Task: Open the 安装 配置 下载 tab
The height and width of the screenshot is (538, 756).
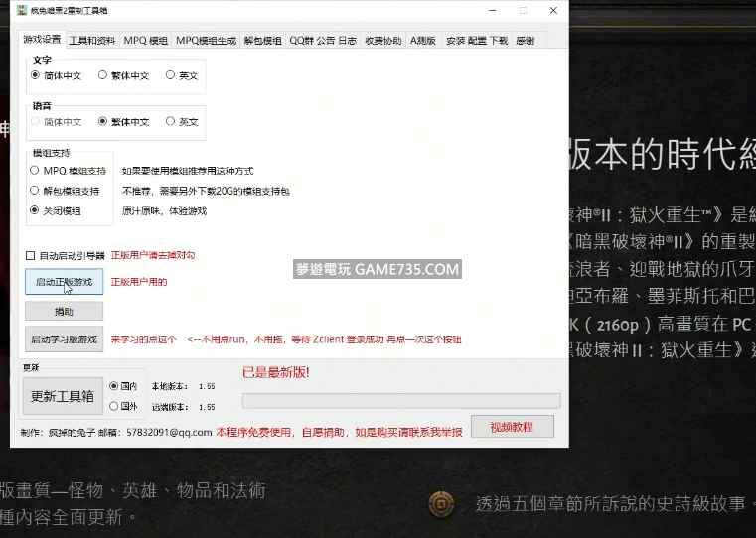Action: click(477, 41)
